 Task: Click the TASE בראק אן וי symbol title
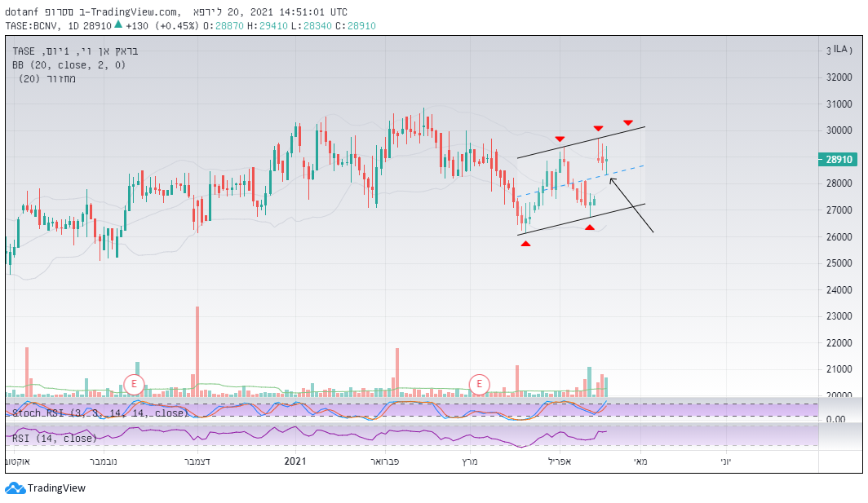75,51
